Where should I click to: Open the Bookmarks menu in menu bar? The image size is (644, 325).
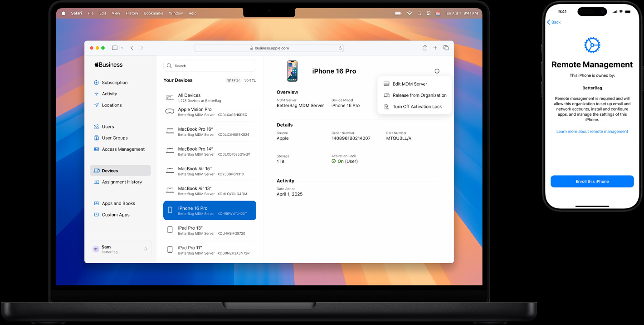click(153, 13)
